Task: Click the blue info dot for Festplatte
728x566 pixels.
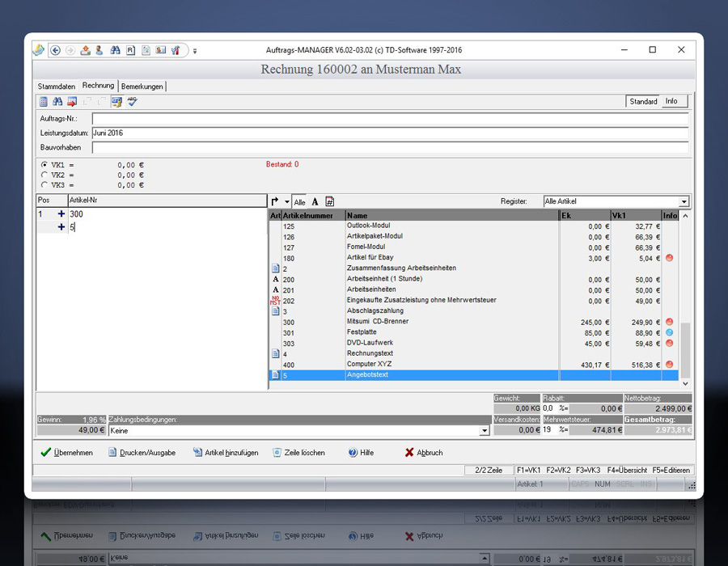Action: pyautogui.click(x=670, y=332)
